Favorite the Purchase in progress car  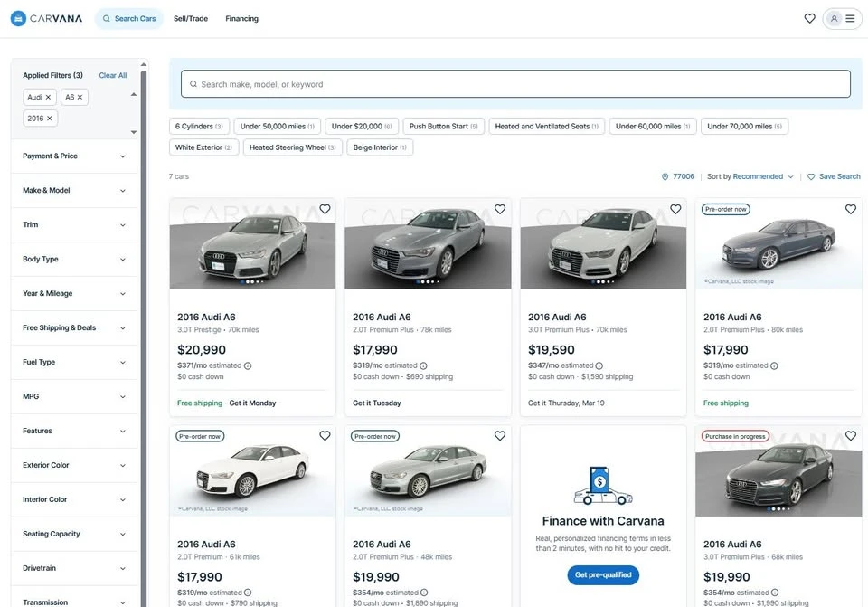[x=851, y=436]
